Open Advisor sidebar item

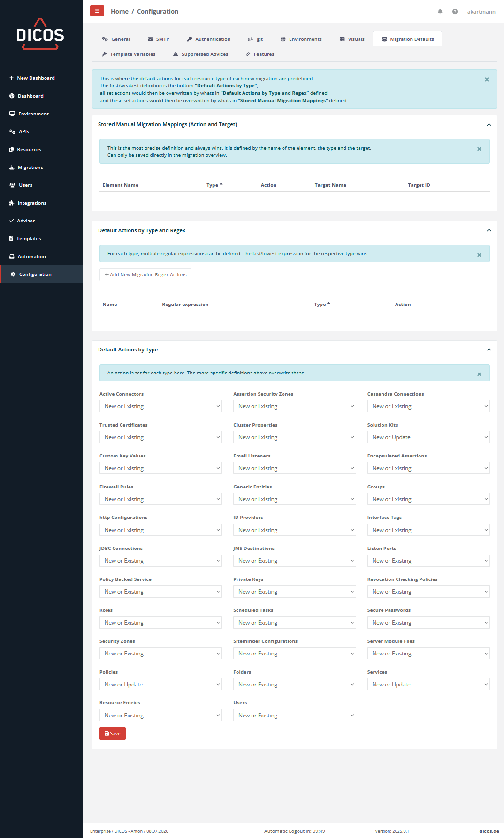(x=41, y=221)
